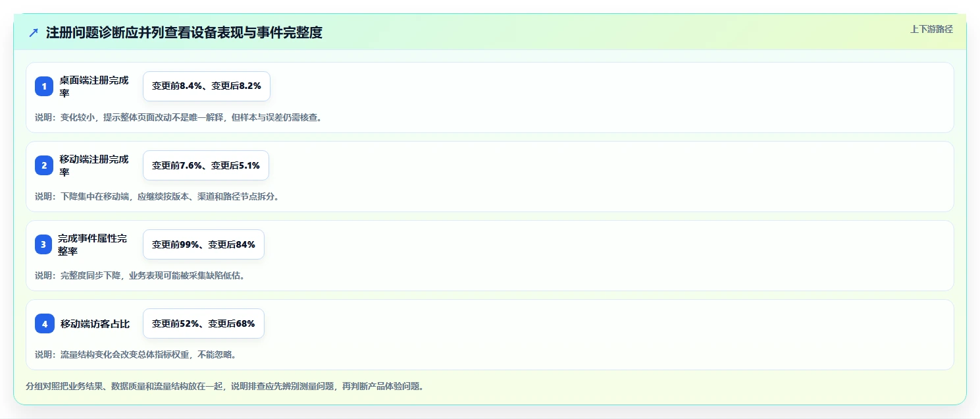Click the number 3 badge
980x419 pixels.
pyautogui.click(x=43, y=244)
